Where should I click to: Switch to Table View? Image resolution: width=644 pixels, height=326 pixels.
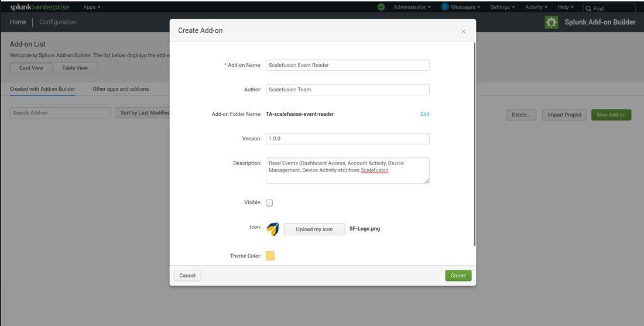(x=75, y=68)
